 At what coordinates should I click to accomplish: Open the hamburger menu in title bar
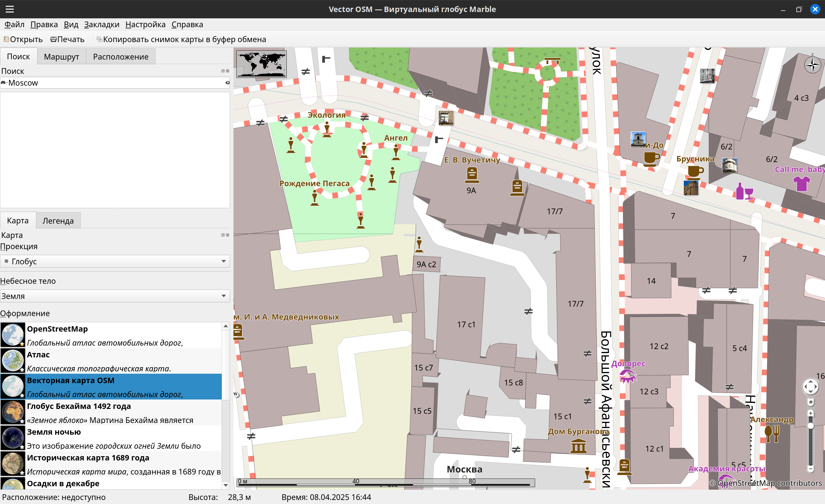click(10, 9)
